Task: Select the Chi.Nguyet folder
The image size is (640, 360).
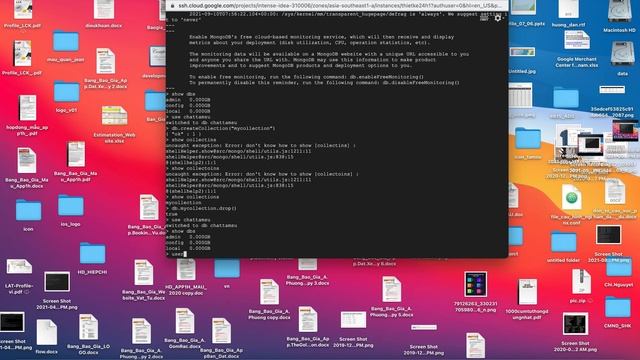Action: (x=619, y=268)
